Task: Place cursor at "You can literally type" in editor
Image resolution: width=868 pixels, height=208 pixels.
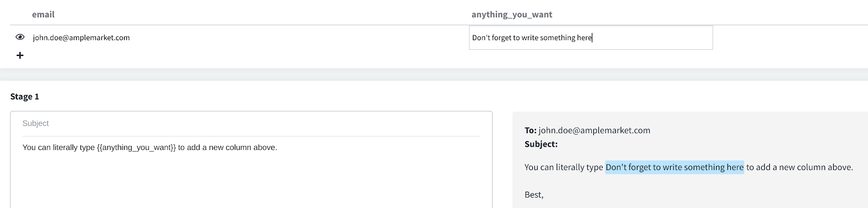Action: (59, 147)
